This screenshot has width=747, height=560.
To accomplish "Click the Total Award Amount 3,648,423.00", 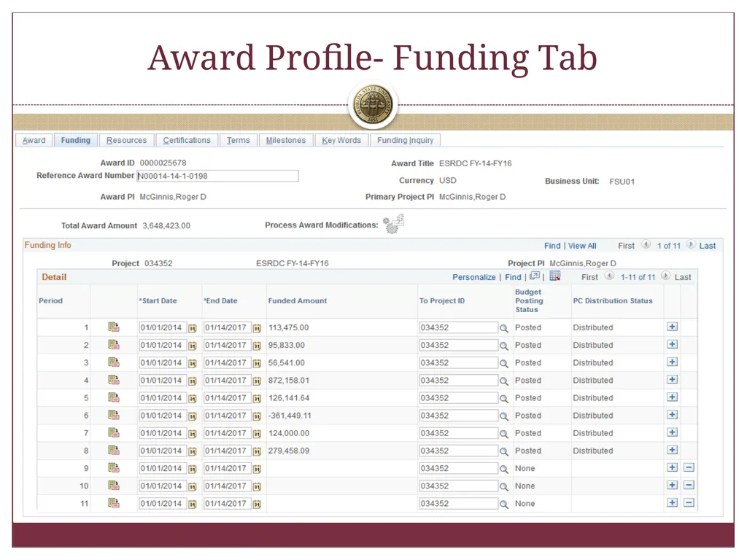I will click(166, 226).
